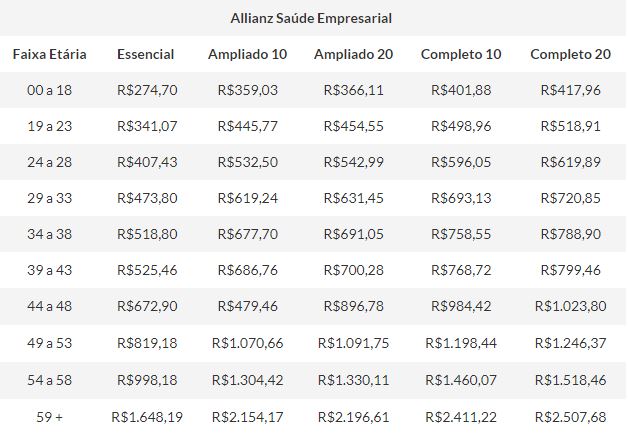Select the R$693,13 price cell
Screen dimensions: 628x443
tap(461, 198)
